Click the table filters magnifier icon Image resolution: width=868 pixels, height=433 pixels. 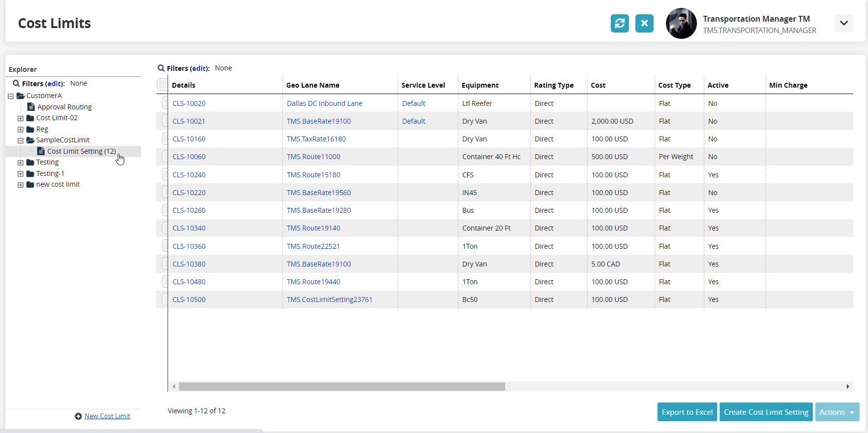pos(161,68)
